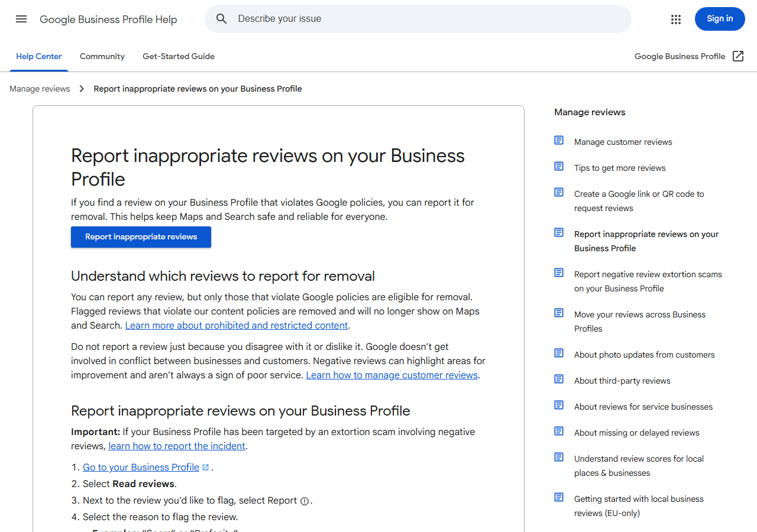
Task: Open Tips to get more reviews article
Action: [x=620, y=168]
